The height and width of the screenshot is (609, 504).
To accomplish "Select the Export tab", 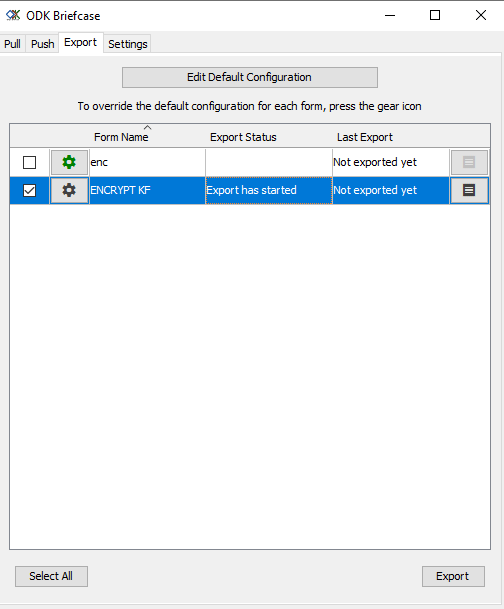I will click(80, 42).
